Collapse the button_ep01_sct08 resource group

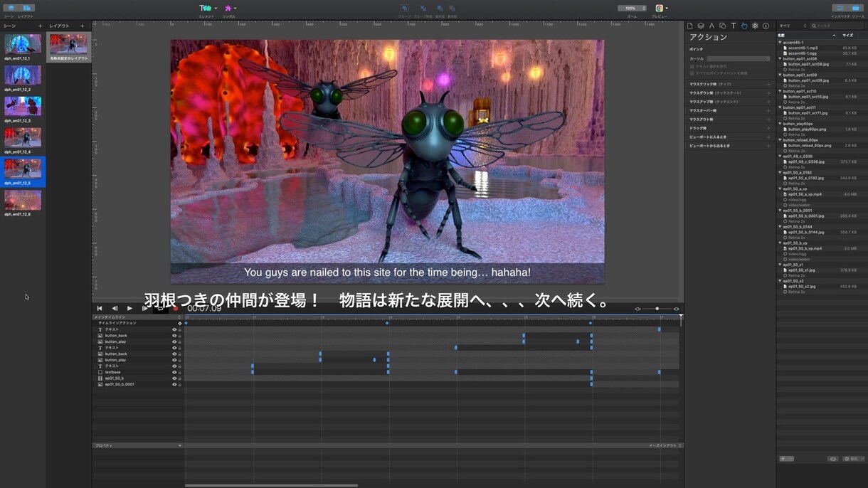coord(780,59)
